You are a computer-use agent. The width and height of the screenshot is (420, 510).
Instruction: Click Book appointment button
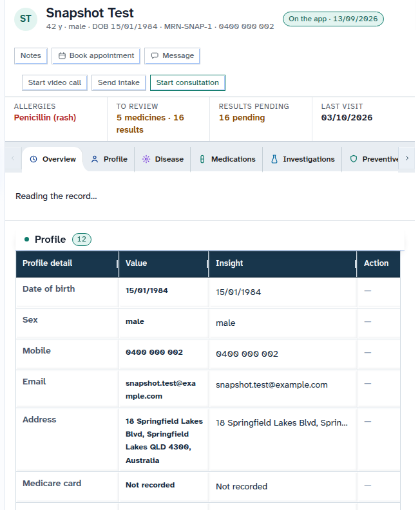pyautogui.click(x=96, y=55)
